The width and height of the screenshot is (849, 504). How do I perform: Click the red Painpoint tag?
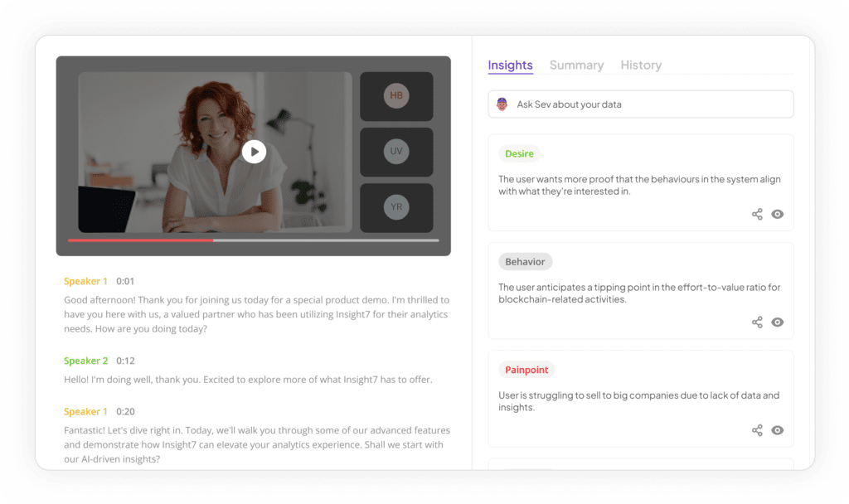pos(526,370)
